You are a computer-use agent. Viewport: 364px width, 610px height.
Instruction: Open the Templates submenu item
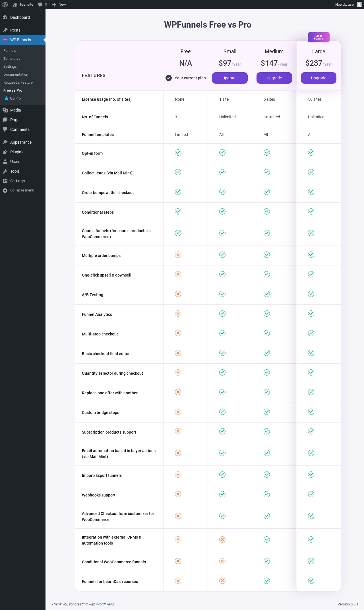coord(12,59)
